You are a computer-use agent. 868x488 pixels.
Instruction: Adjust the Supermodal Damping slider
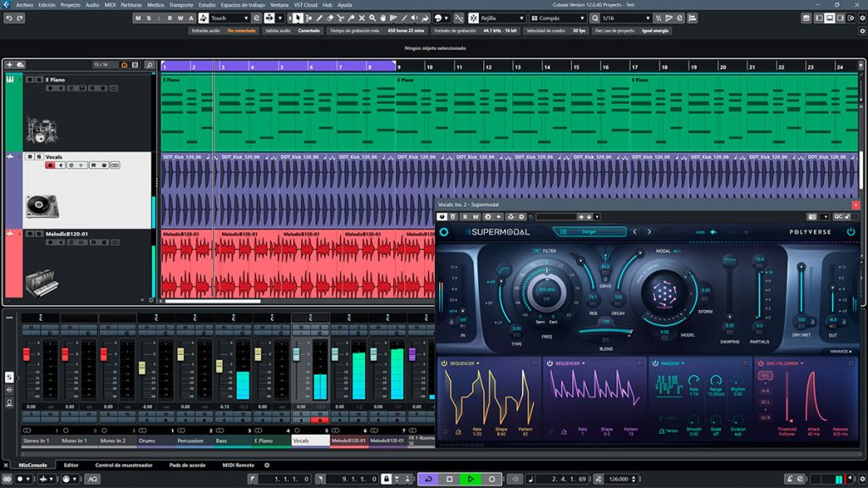point(730,291)
